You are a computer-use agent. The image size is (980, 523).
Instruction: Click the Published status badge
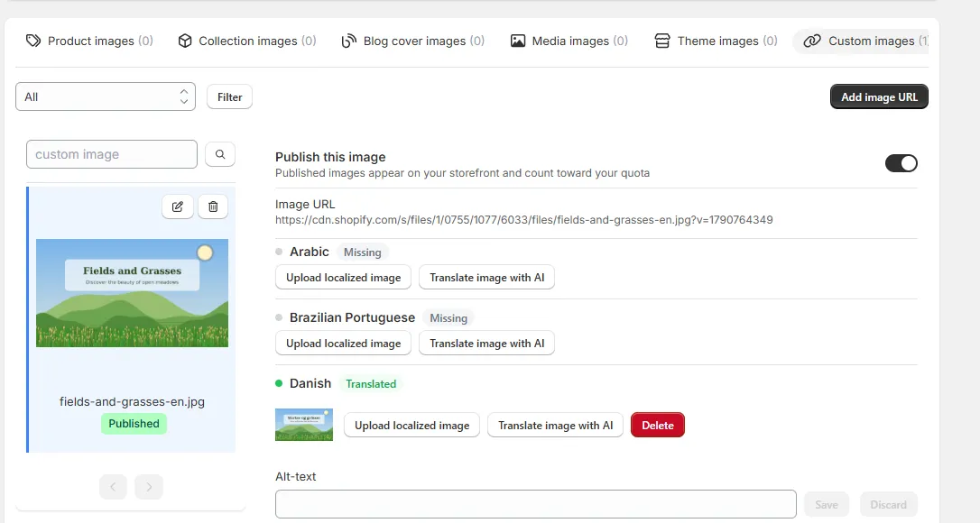click(134, 424)
